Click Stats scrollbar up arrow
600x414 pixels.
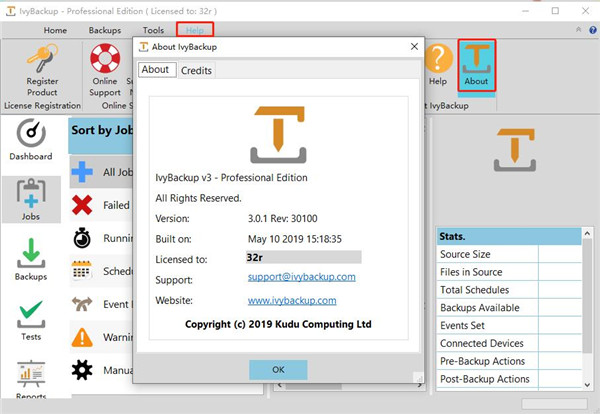587,233
